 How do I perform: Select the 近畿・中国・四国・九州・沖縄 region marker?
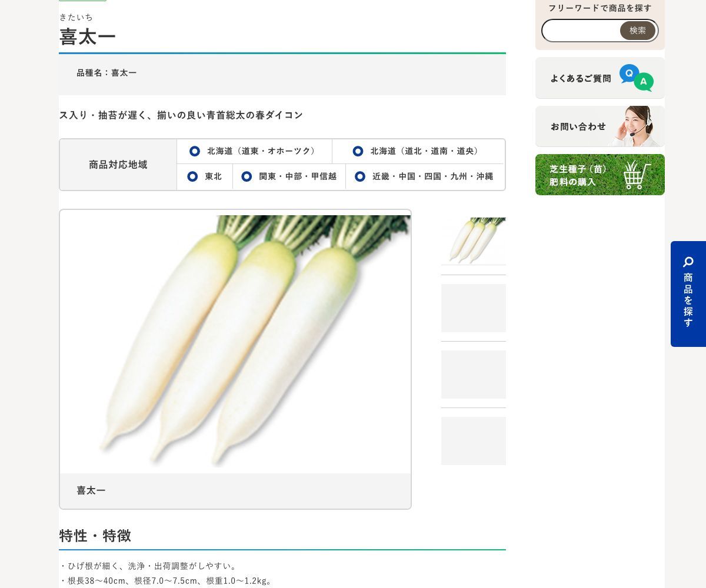pos(360,176)
